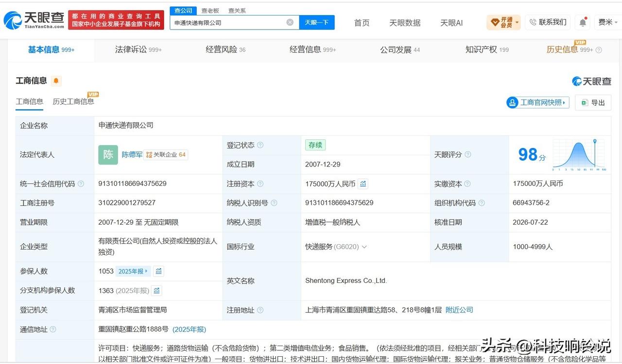Click the English name Shentong Express Co.,Ltd.
Image resolution: width=622 pixels, height=364 pixels.
[x=346, y=281]
